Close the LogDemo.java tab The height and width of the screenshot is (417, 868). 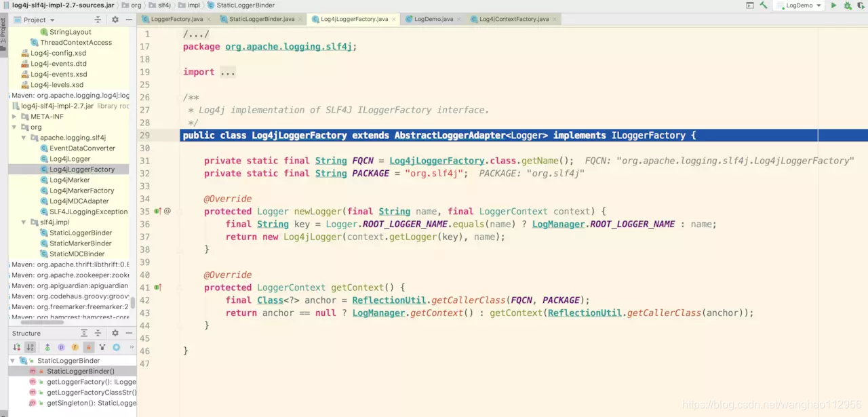[x=459, y=19]
